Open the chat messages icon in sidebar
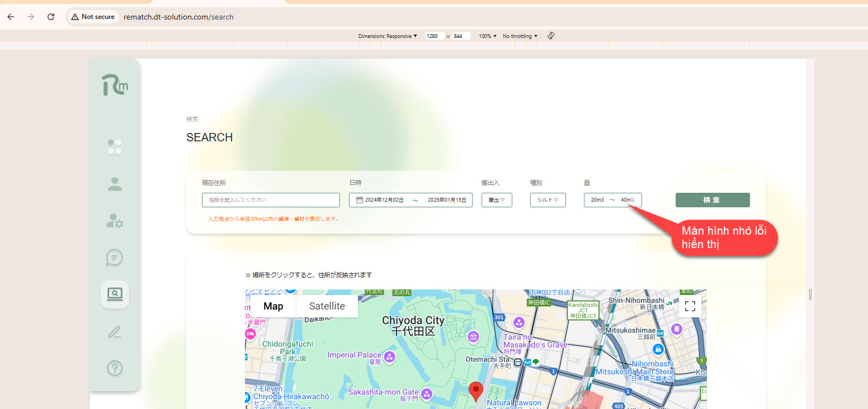This screenshot has height=409, width=868. [x=115, y=258]
